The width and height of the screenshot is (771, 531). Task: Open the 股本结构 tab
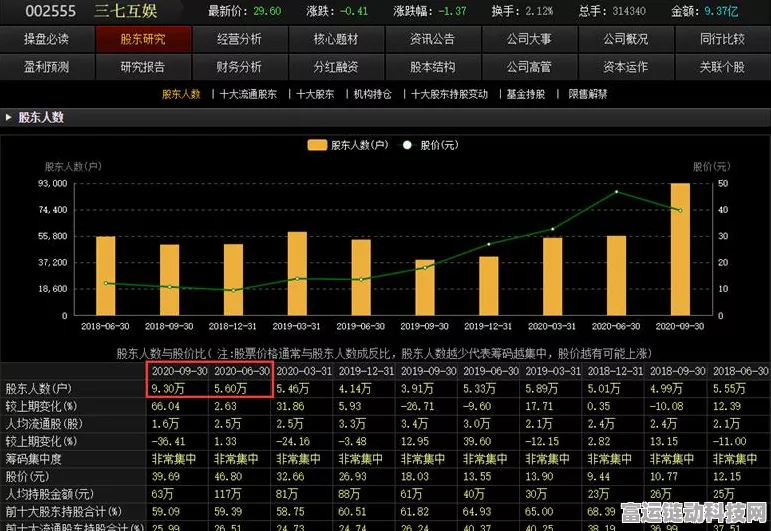[x=432, y=67]
